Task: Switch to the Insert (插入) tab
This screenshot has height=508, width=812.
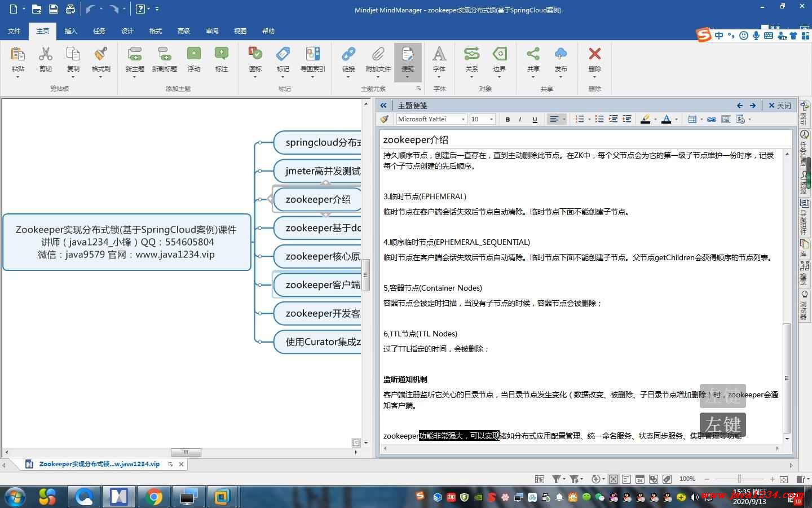Action: (x=71, y=31)
